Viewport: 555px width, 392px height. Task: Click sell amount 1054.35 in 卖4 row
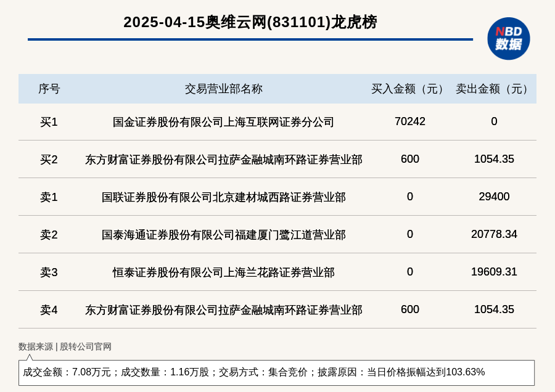494,309
